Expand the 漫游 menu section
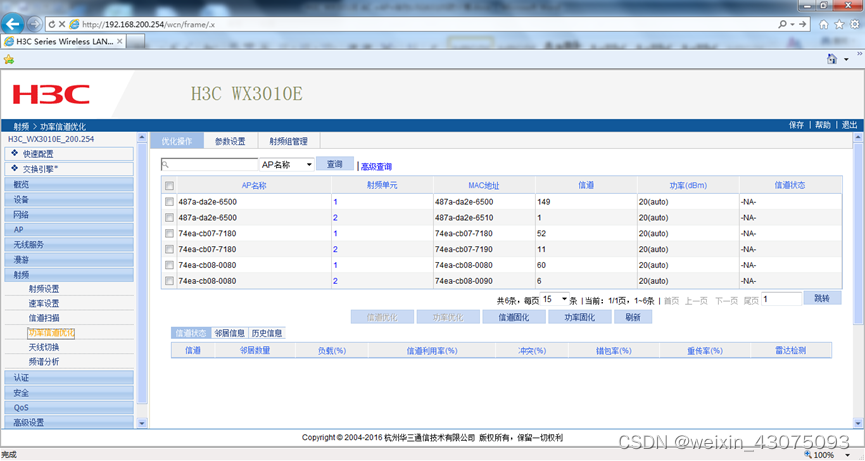Image resolution: width=865 pixels, height=461 pixels. pyautogui.click(x=69, y=260)
